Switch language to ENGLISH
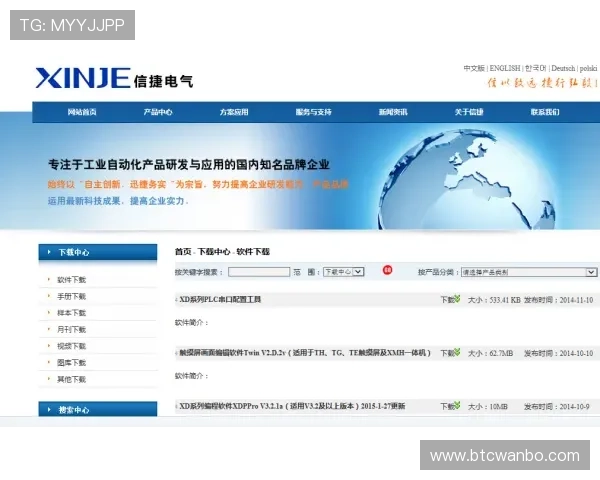 (x=505, y=68)
